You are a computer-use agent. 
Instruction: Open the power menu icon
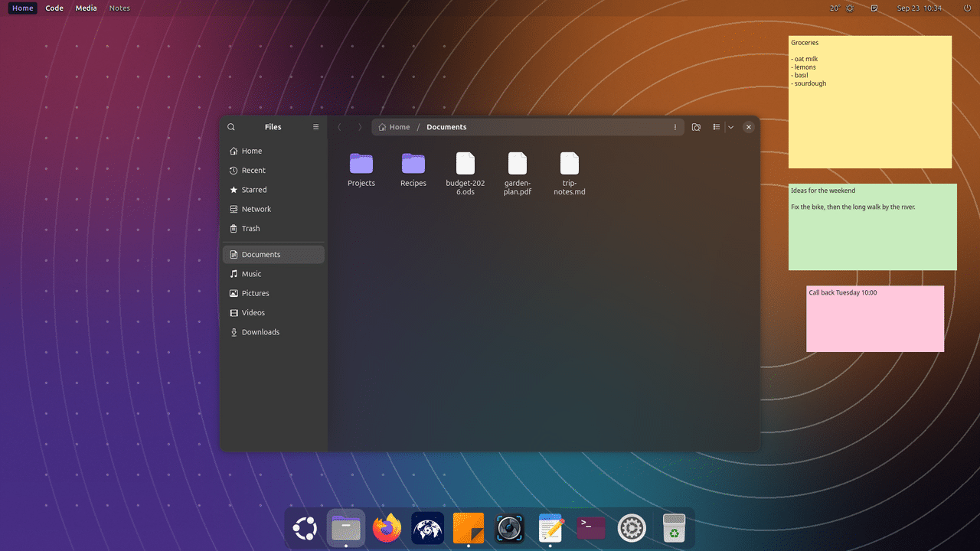pyautogui.click(x=967, y=8)
